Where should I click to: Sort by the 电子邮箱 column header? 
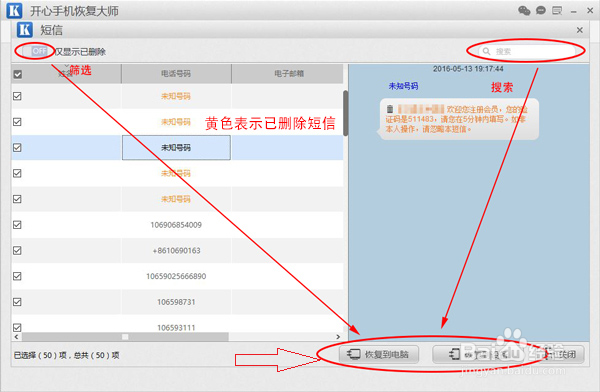point(289,74)
